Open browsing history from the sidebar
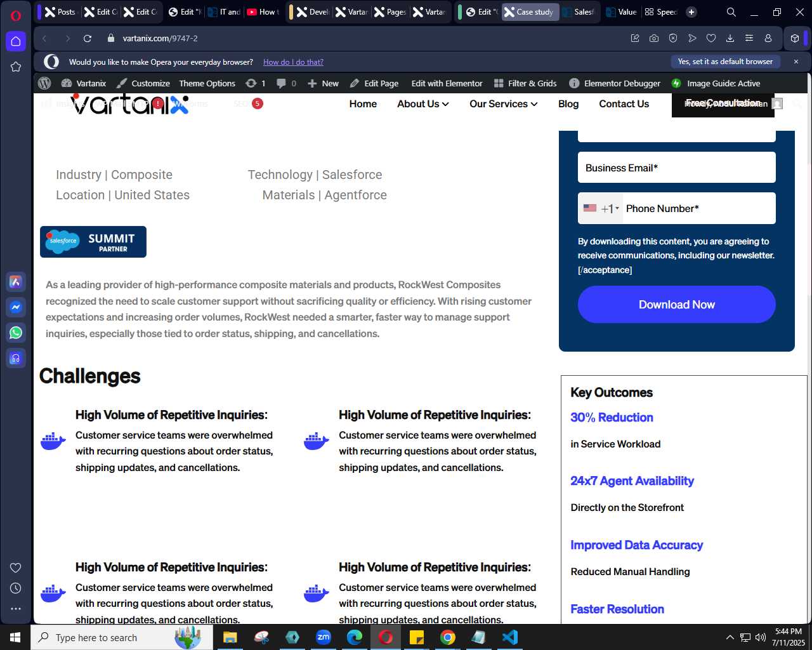Image resolution: width=812 pixels, height=650 pixels. [x=16, y=588]
